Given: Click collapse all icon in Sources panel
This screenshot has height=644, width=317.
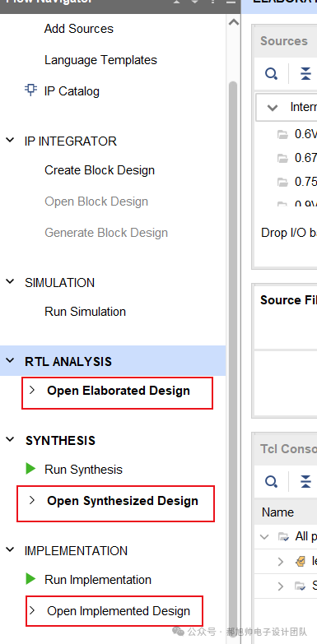Looking at the screenshot, I should point(305,74).
